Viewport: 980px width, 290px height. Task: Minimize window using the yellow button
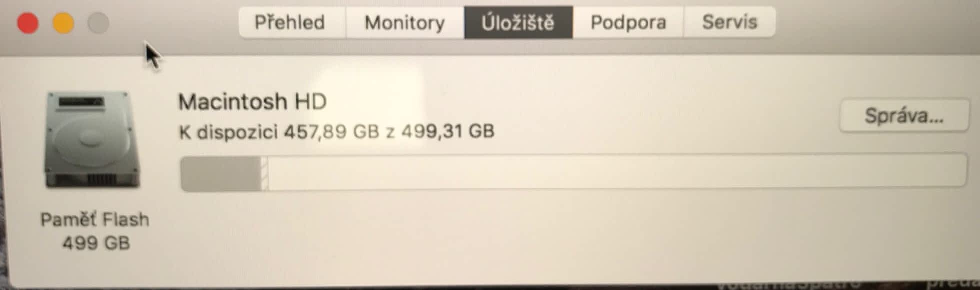(x=63, y=23)
